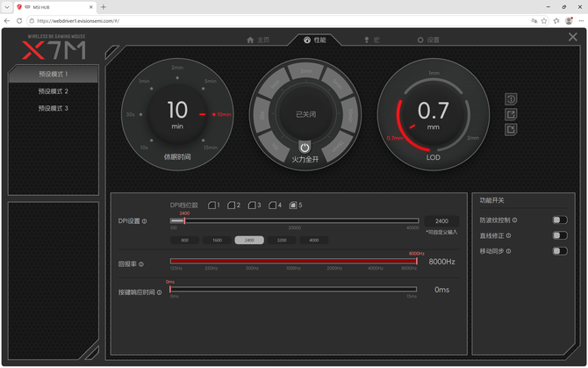Open the 设置 settings tab
The image size is (588, 368).
click(x=428, y=40)
